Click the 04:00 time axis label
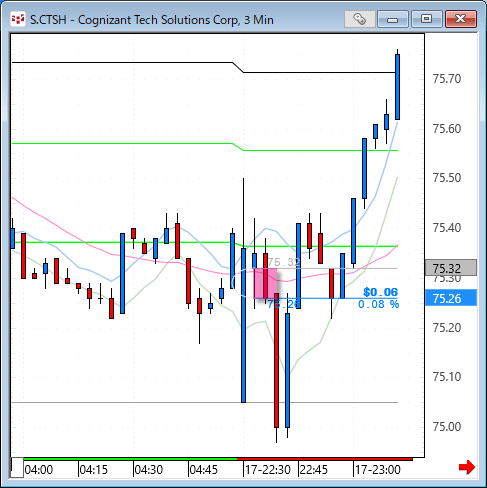Viewport: 487px width, 488px height. tap(39, 470)
